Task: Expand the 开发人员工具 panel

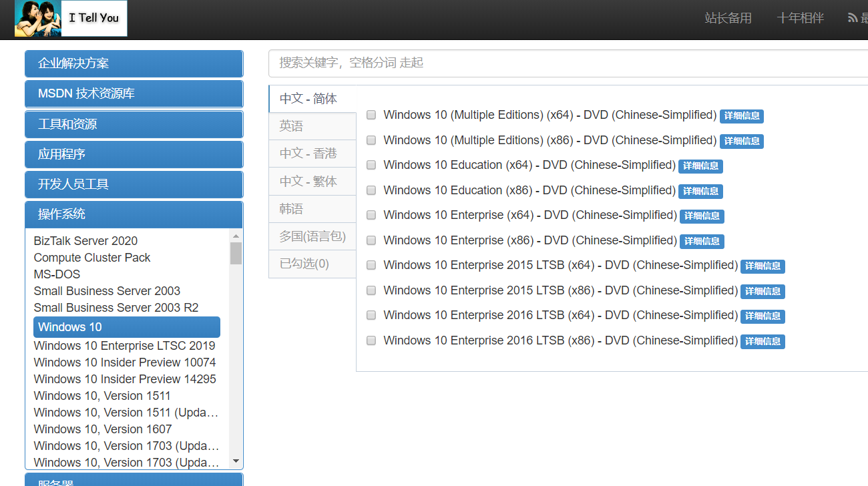Action: coord(134,184)
